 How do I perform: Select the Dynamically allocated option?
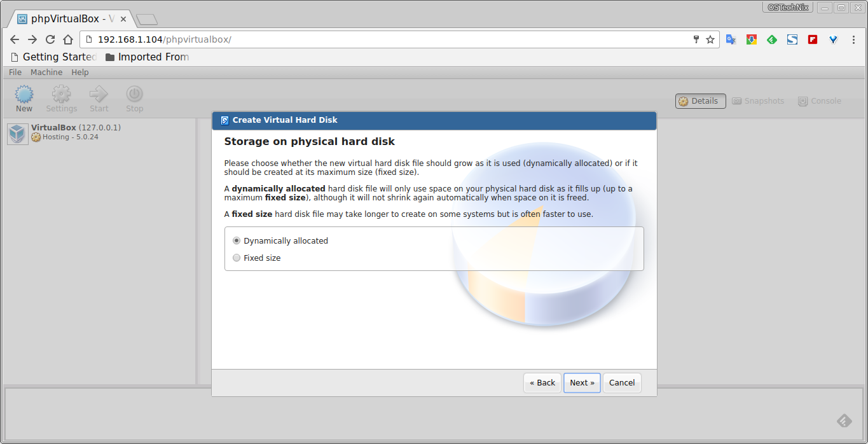236,240
